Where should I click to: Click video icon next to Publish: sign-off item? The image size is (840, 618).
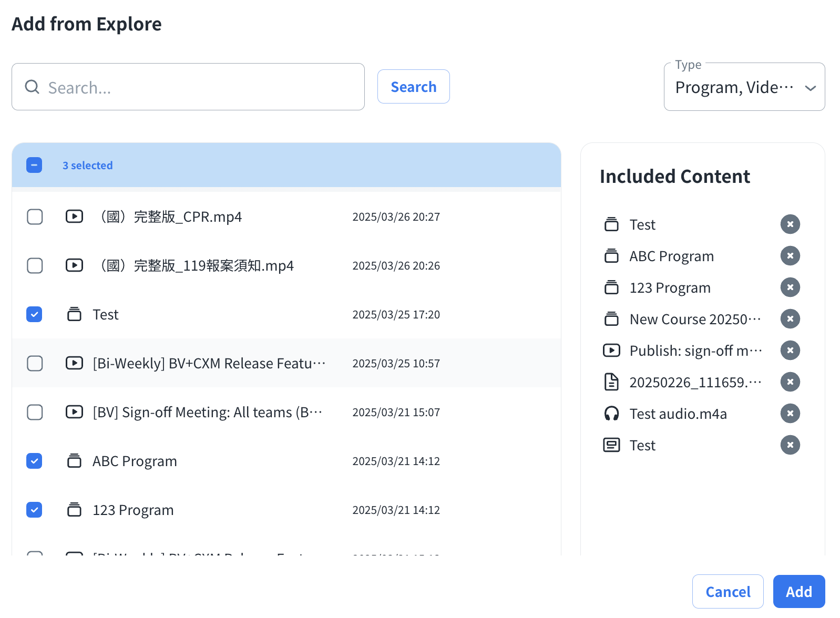611,351
